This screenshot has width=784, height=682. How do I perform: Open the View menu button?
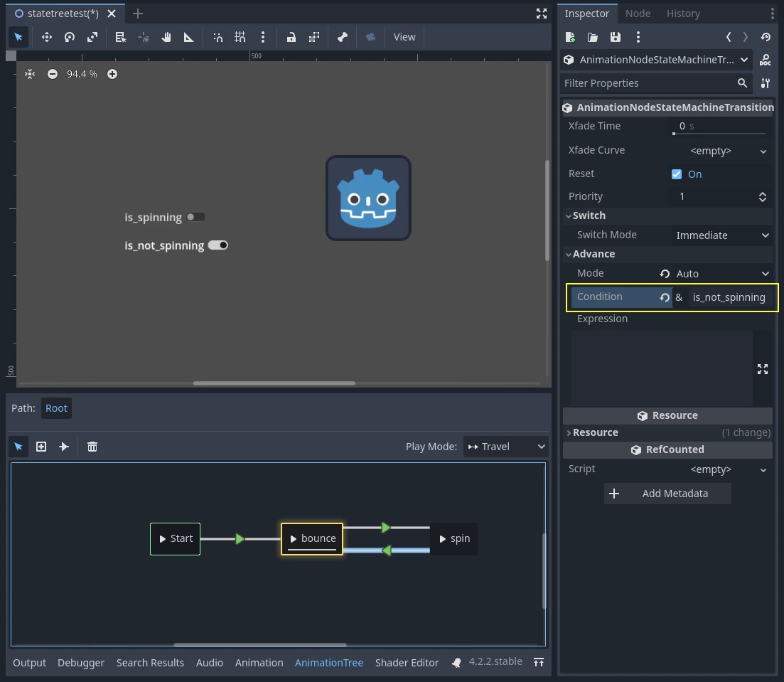404,37
